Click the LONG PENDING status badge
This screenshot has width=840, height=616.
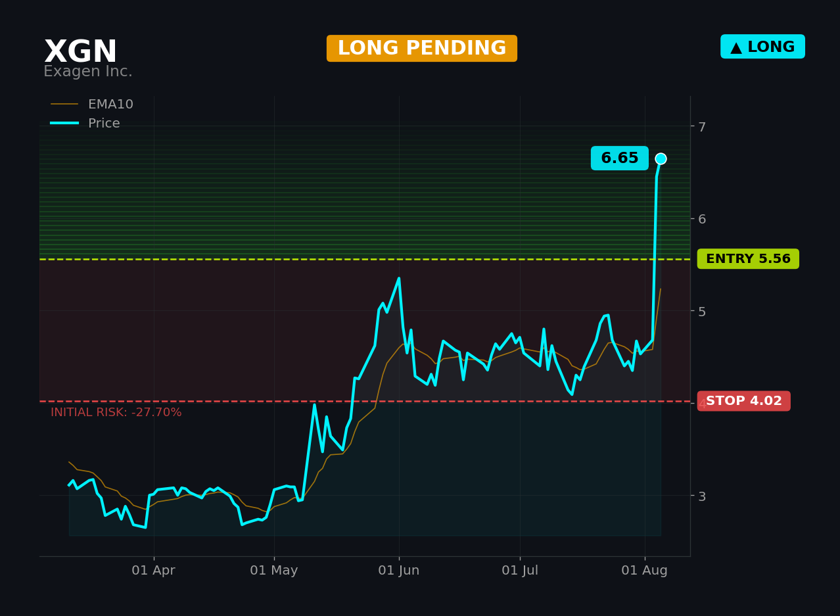click(x=422, y=49)
